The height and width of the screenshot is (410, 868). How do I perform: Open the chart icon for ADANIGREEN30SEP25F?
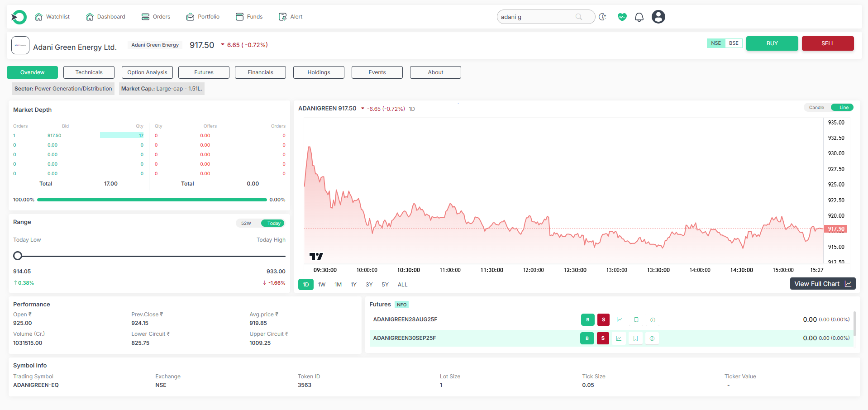tap(619, 338)
